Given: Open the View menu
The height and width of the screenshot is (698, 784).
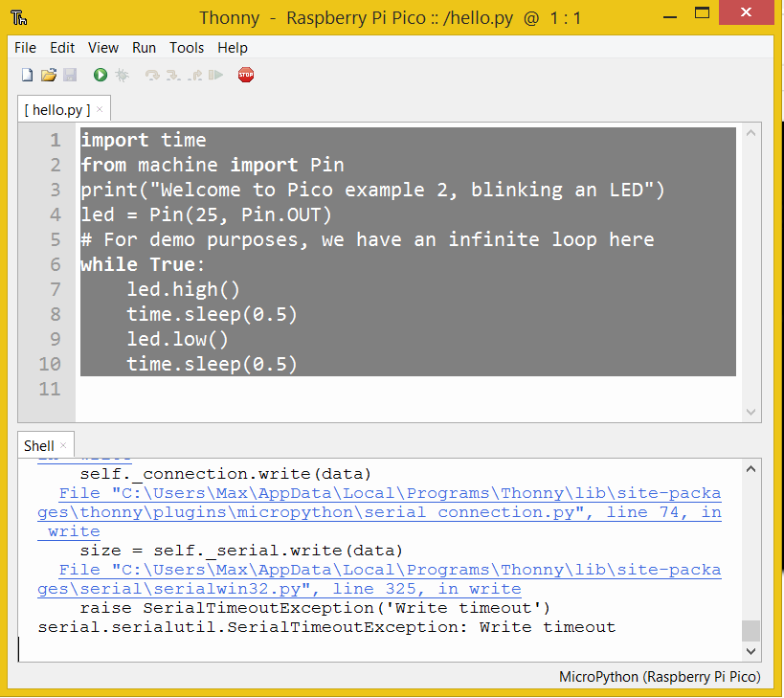Looking at the screenshot, I should point(103,48).
